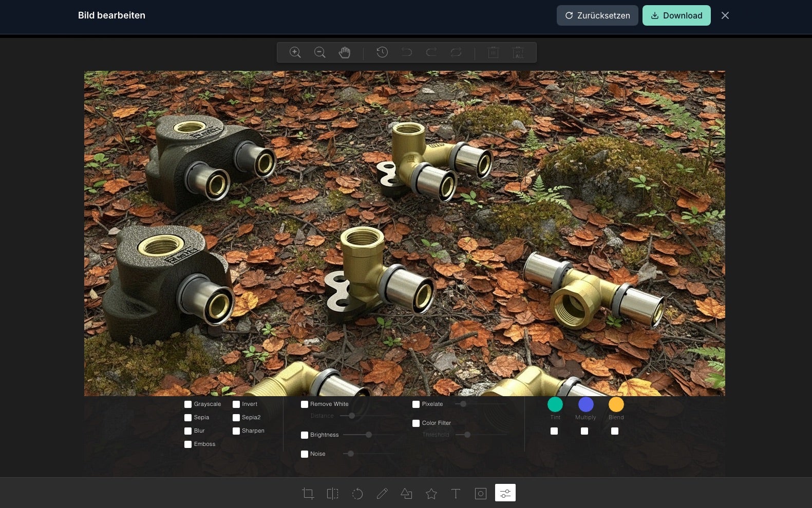
Task: Select the shapes tool
Action: [407, 494]
